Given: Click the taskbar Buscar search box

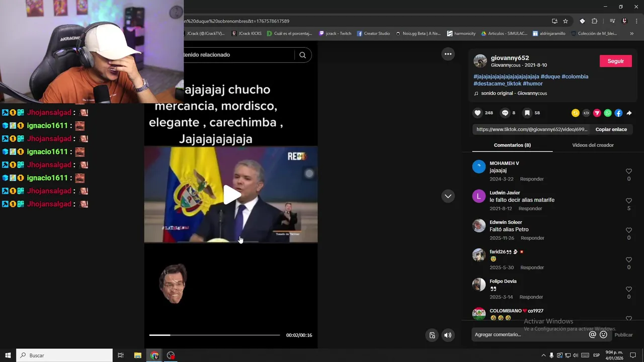Looking at the screenshot, I should tap(64, 355).
